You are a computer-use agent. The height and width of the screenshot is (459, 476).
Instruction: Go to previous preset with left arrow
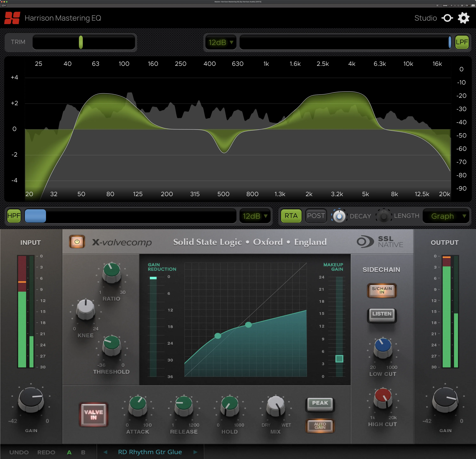click(x=105, y=452)
